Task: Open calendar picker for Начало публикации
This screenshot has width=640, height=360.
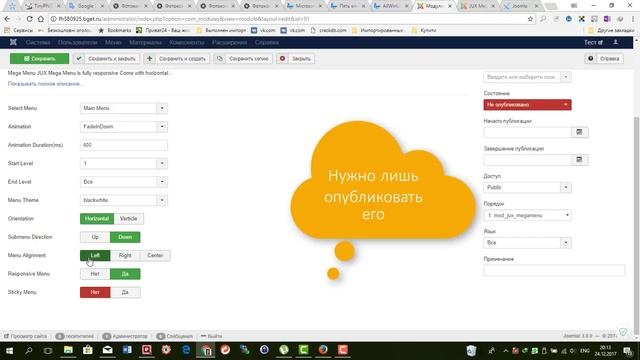Action: [579, 132]
